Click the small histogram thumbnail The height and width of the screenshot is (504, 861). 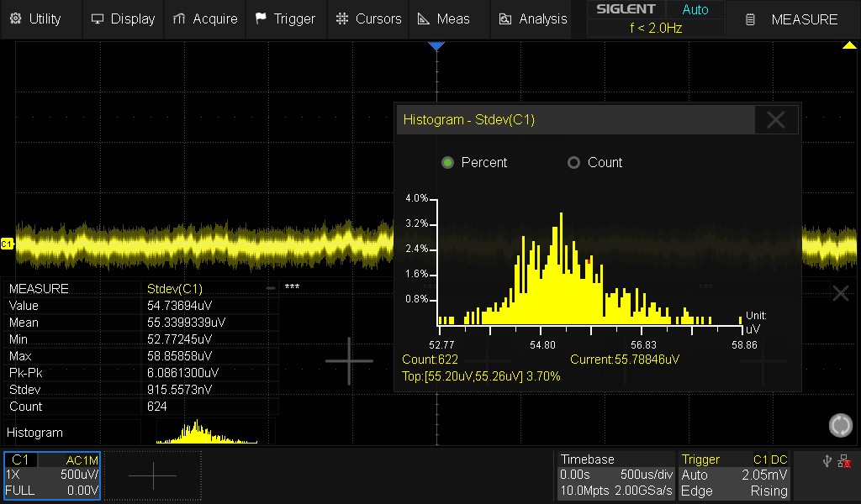(x=207, y=432)
